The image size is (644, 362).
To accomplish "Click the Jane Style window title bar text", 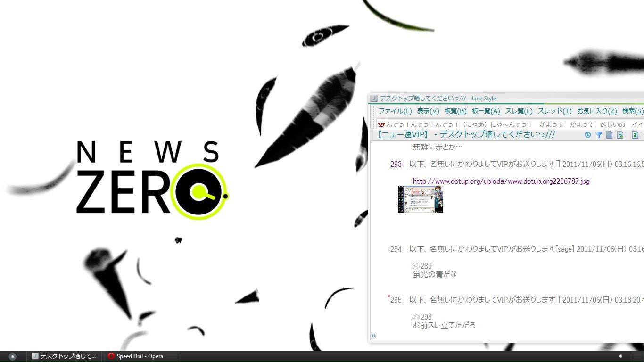I will [x=438, y=99].
